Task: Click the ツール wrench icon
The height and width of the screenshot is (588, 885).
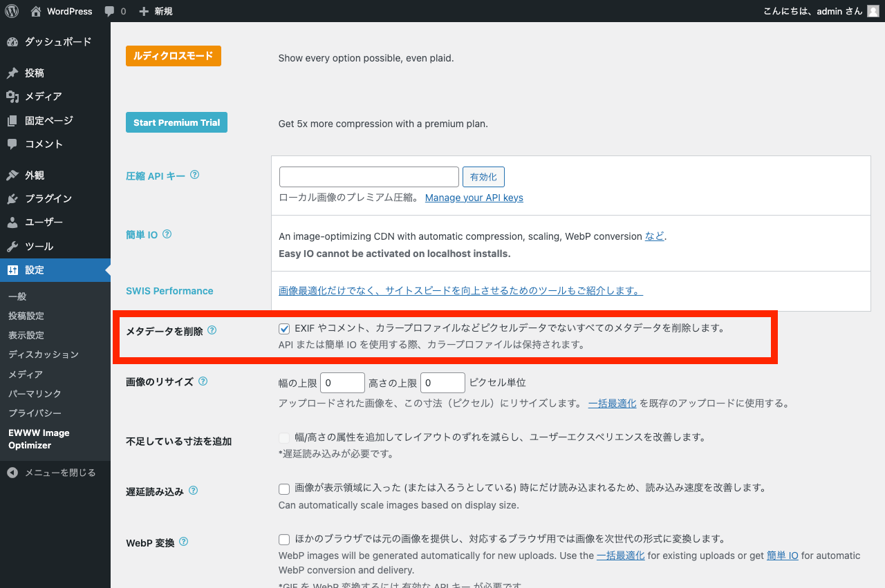Action: coord(12,247)
